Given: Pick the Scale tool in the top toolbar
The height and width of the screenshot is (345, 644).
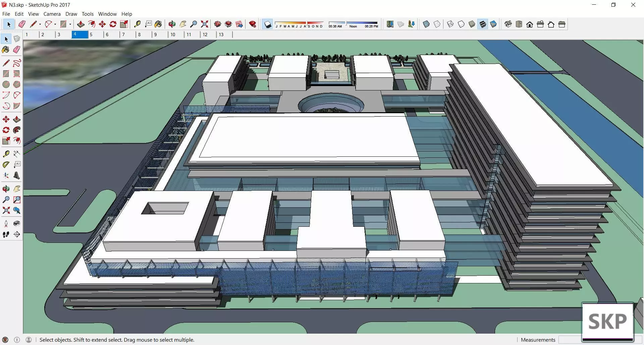Looking at the screenshot, I should [x=124, y=24].
